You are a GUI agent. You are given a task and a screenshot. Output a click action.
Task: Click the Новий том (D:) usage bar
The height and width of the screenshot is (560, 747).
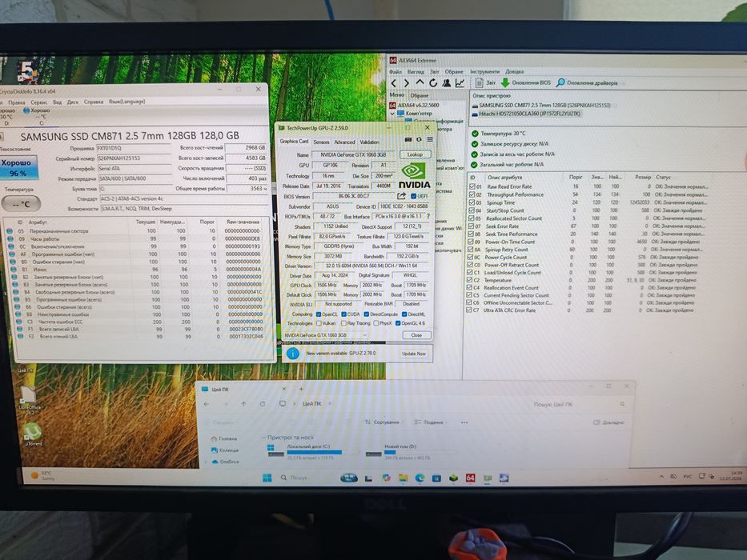(420, 452)
